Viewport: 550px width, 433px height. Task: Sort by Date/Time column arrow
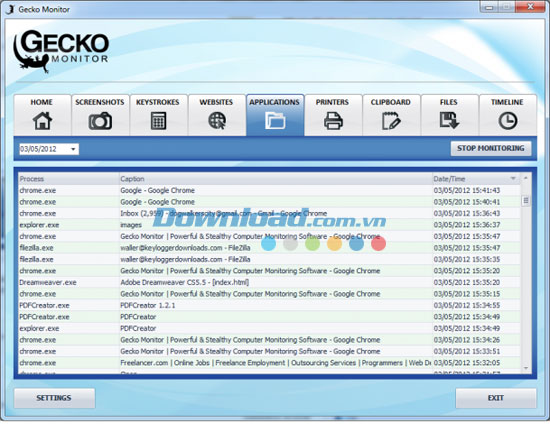[x=513, y=179]
